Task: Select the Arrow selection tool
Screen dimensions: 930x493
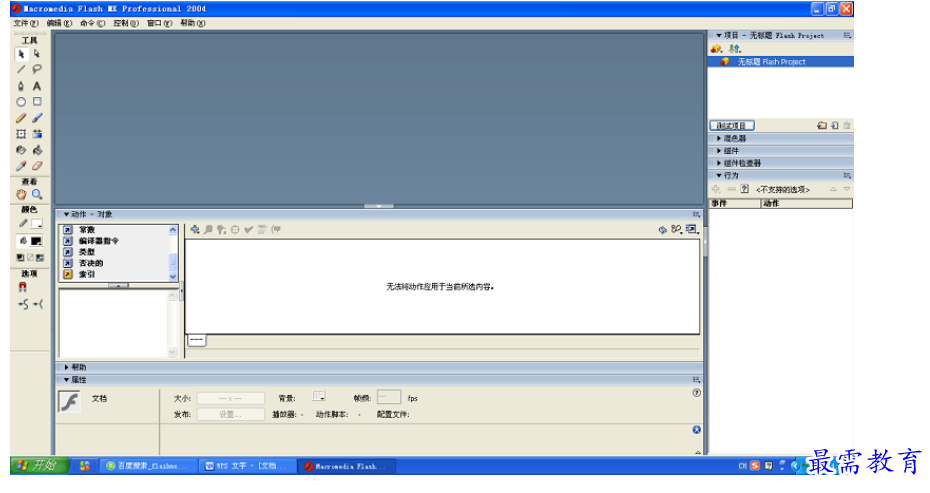Action: click(x=21, y=54)
